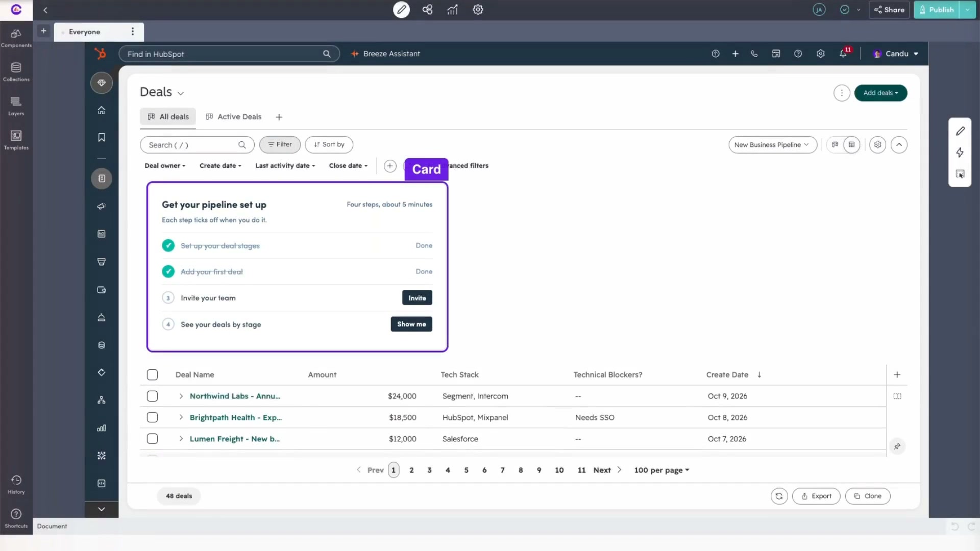Click the Add deals button
This screenshot has height=551, width=980.
[880, 93]
